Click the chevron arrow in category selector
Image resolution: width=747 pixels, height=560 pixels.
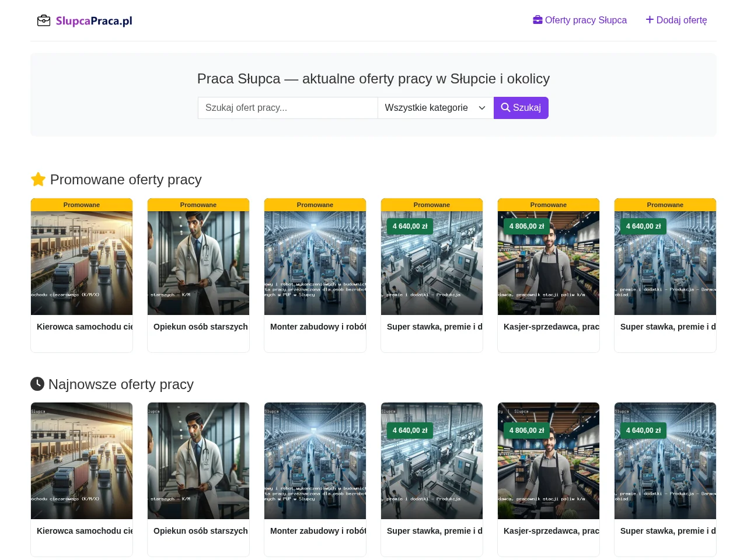click(x=482, y=108)
